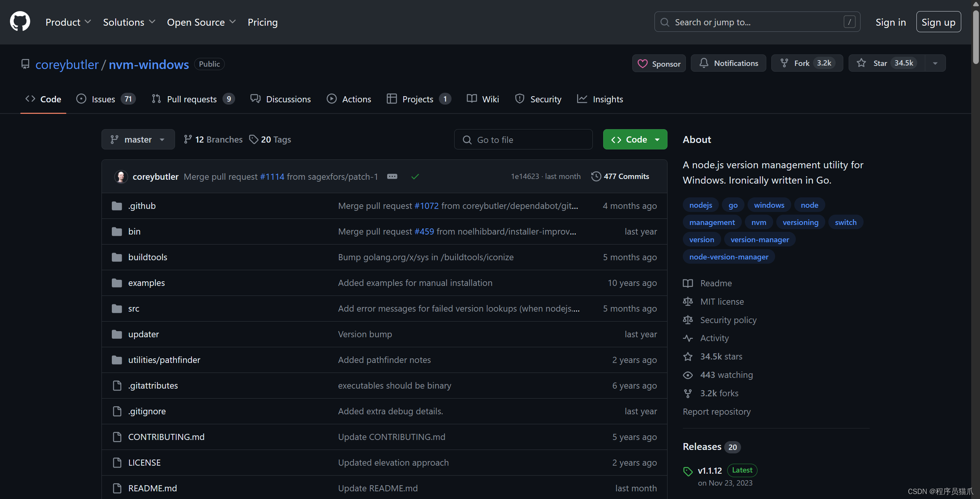Screen dimensions: 980x499
Task: Click the Sponsor heart button
Action: click(x=659, y=64)
